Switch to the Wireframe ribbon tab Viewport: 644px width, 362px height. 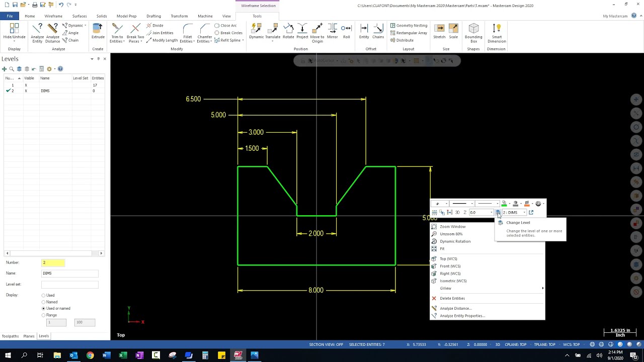(53, 16)
